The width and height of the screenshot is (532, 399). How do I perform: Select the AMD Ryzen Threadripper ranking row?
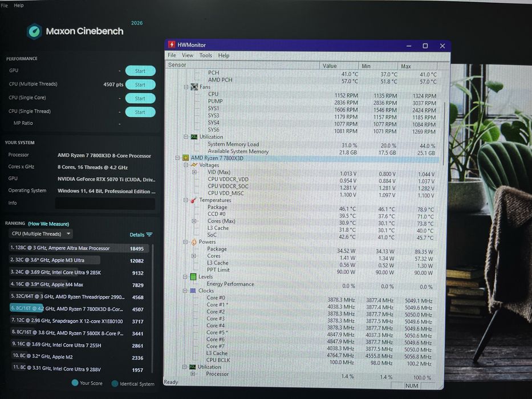(79, 297)
